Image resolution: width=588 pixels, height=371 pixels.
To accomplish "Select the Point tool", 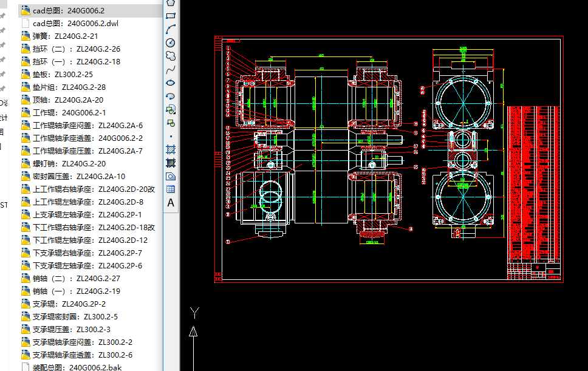I will point(171,136).
